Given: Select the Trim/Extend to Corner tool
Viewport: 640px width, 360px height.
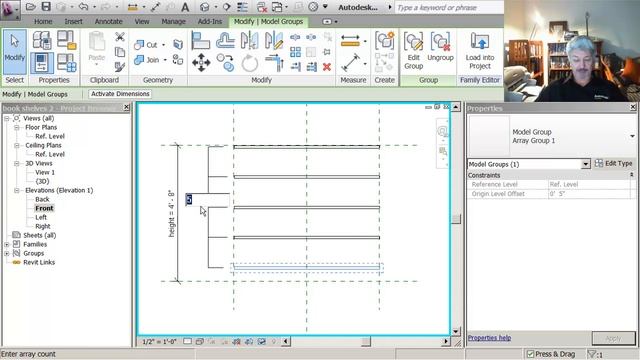Looking at the screenshot, I should (x=274, y=63).
